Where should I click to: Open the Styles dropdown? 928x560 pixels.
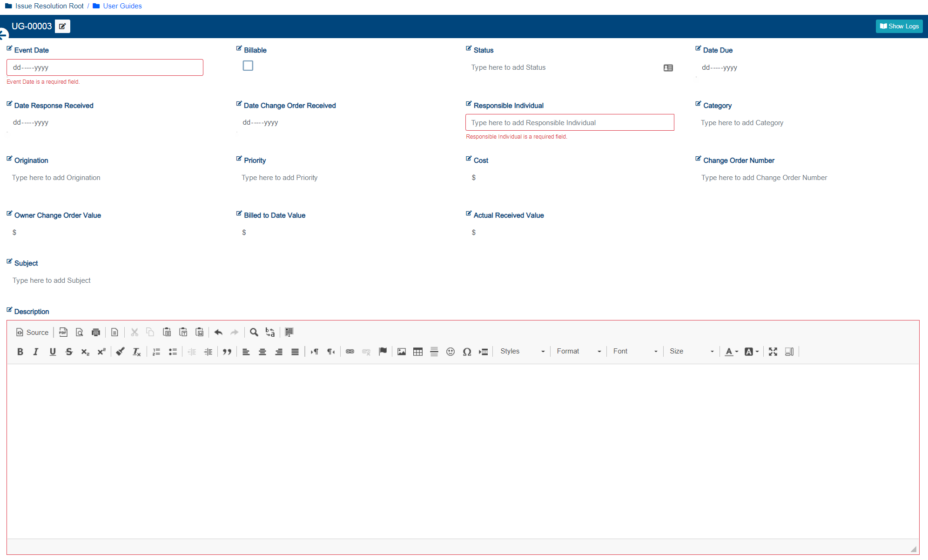tap(522, 351)
